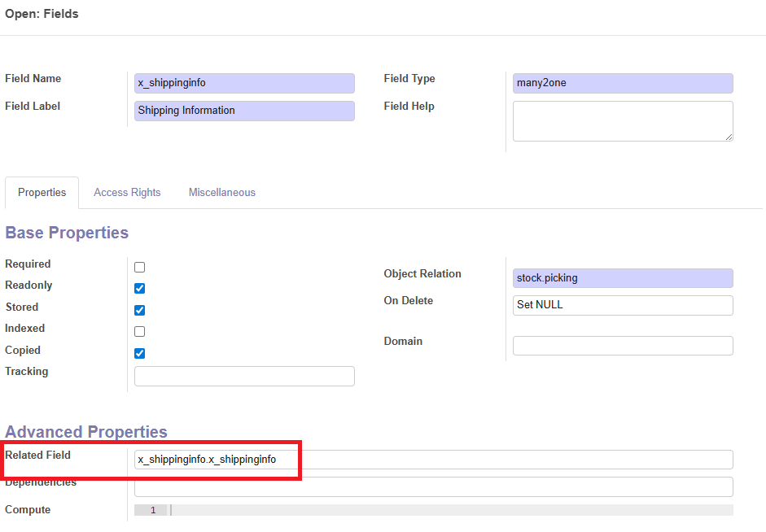The width and height of the screenshot is (766, 532).
Task: Click the Tracking input field
Action: (244, 376)
